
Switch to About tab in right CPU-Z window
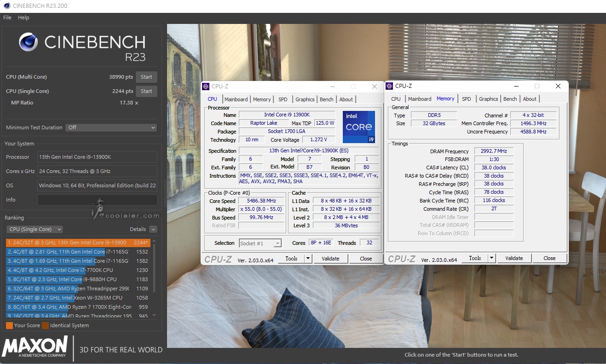tap(530, 99)
